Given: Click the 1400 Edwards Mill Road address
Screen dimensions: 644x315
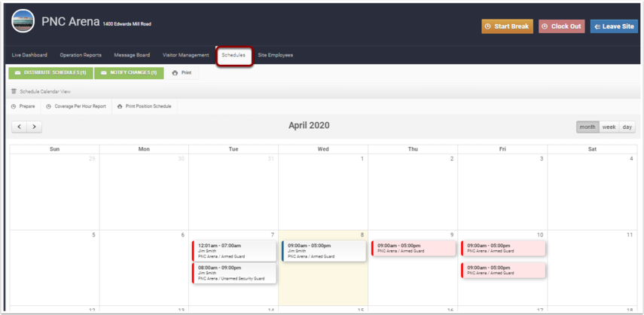Looking at the screenshot, I should 127,24.
